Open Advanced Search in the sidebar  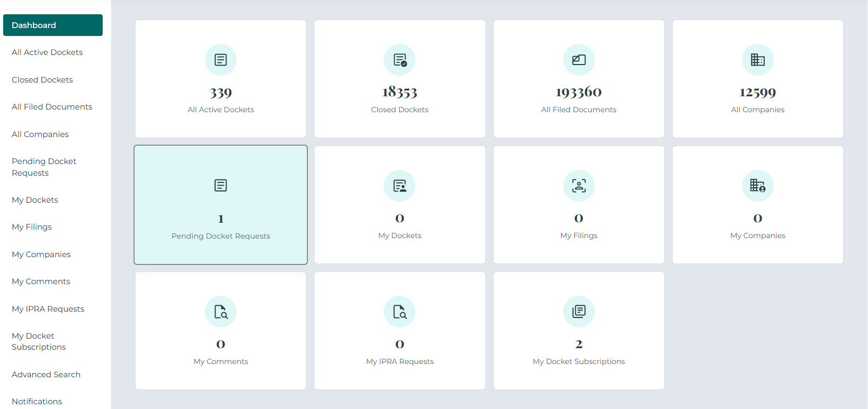46,375
